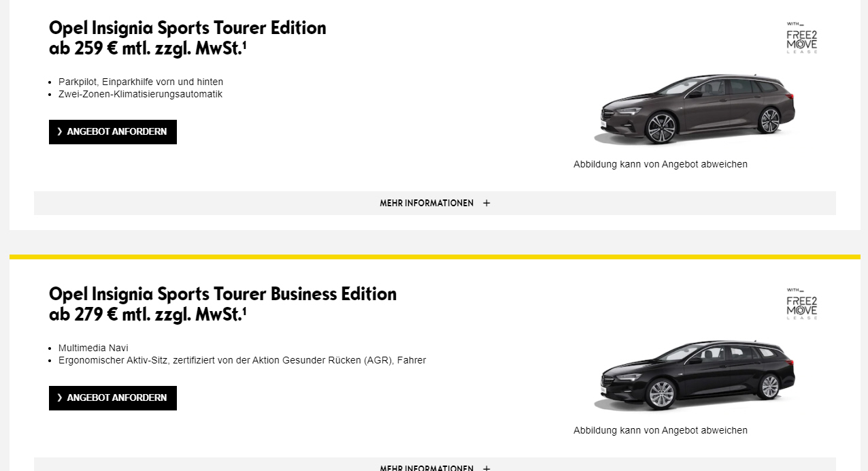Select the "Zwei-Zonen-Klimatisierungsautomatik" bullet

point(140,94)
